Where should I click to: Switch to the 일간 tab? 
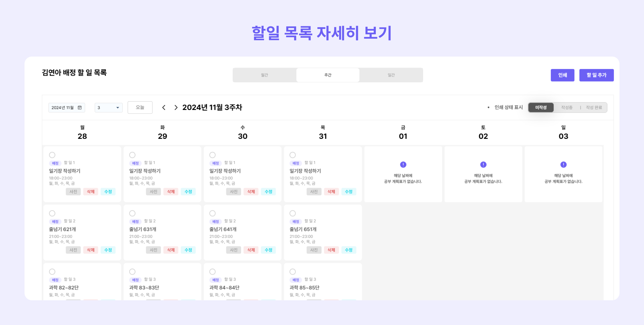click(x=391, y=75)
